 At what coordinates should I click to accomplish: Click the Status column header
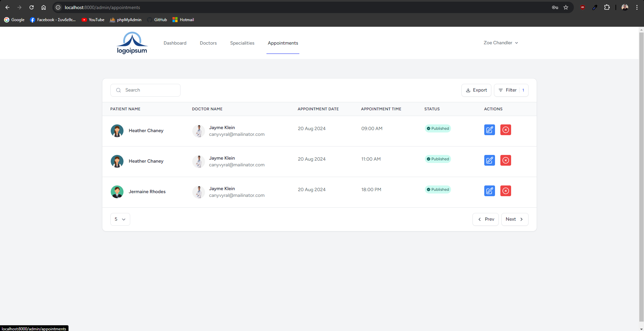click(432, 109)
